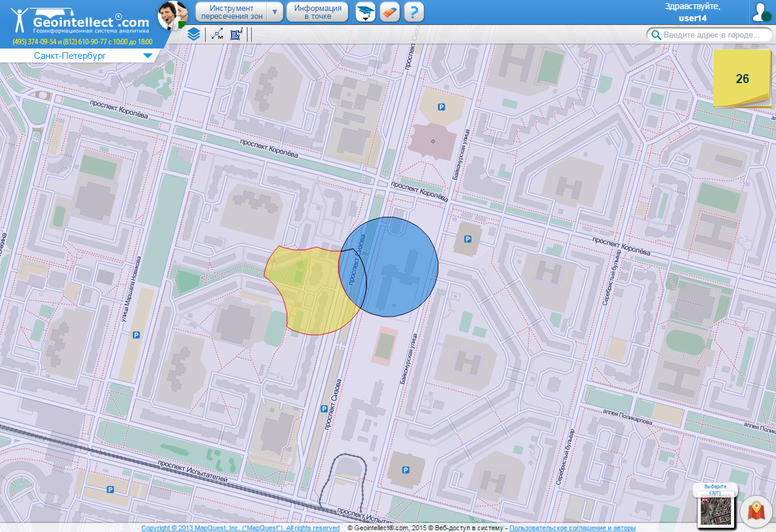Open the MapQuest copyright link
Image resolution: width=776 pixels, height=532 pixels.
(240, 528)
